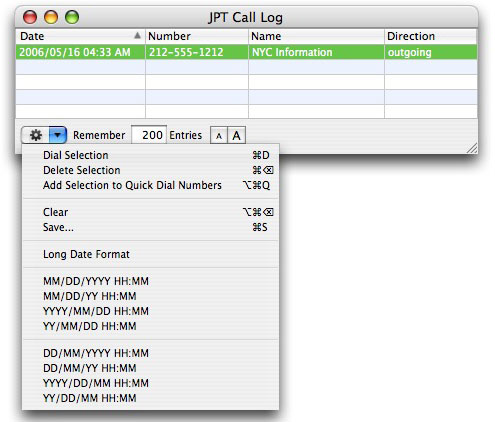Choose Delete Selection menu item
This screenshot has width=495, height=422.
[150, 170]
